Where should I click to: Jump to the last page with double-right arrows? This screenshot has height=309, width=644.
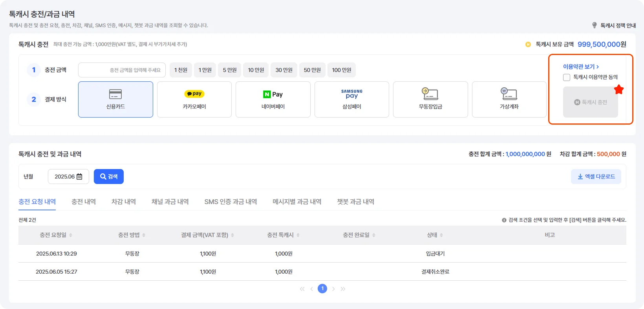point(343,289)
